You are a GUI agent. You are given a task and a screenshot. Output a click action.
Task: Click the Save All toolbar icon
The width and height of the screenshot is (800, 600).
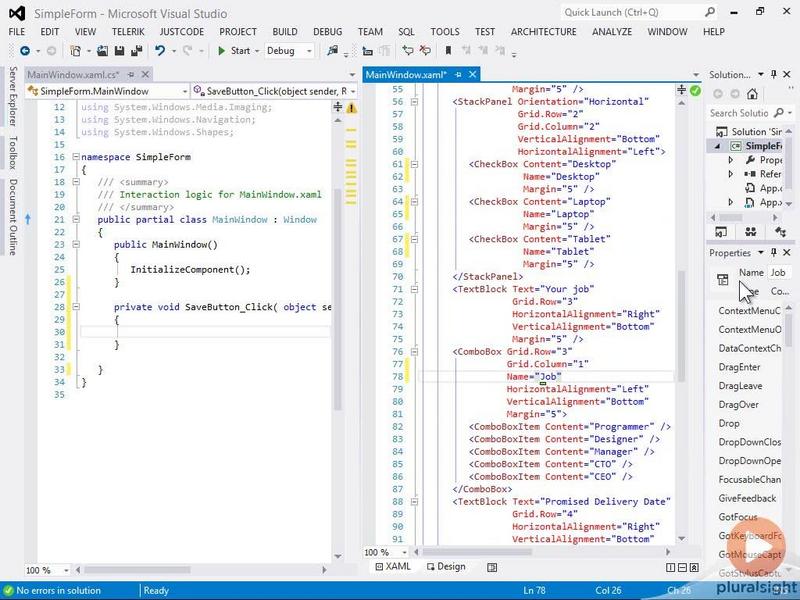click(137, 51)
